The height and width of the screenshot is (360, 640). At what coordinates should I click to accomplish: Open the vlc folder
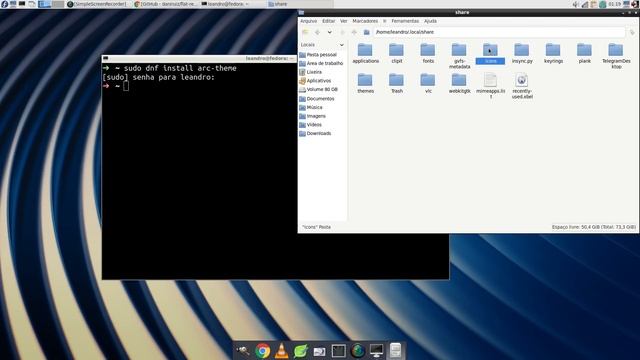(x=428, y=83)
